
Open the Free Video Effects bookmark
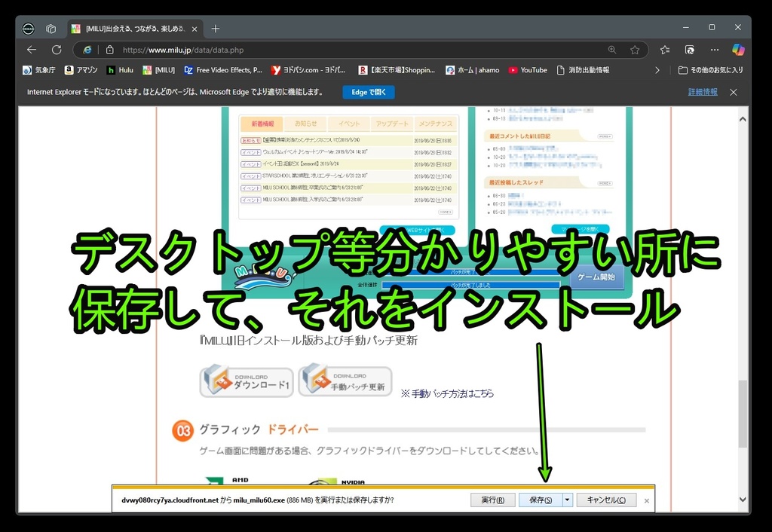click(223, 70)
